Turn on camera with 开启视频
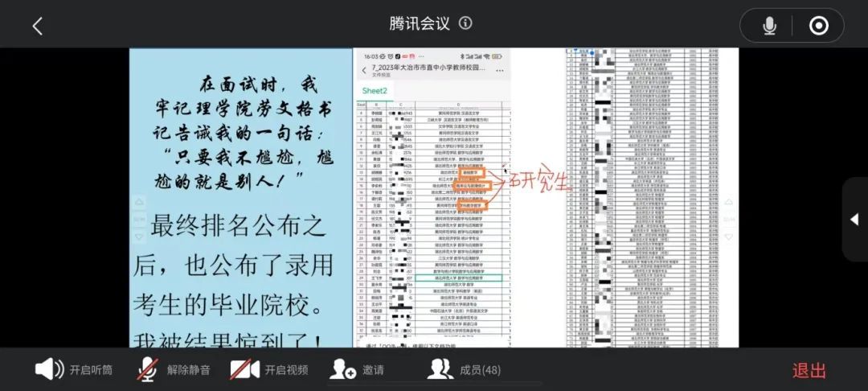Image resolution: width=868 pixels, height=391 pixels. [269, 370]
